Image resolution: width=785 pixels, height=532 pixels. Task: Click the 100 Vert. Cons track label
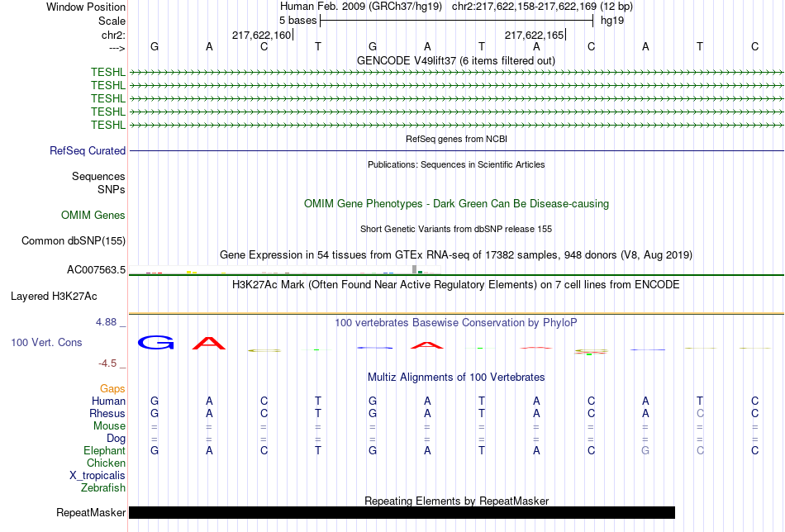coord(46,342)
